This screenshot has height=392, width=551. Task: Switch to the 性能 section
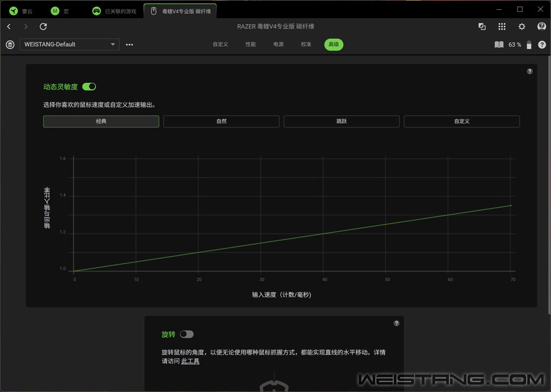(251, 44)
